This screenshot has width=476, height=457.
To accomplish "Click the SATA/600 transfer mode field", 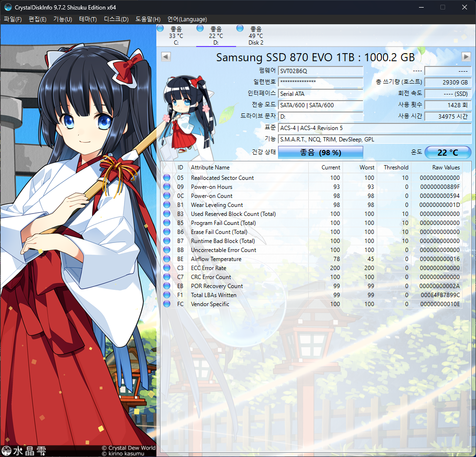I will coord(321,105).
